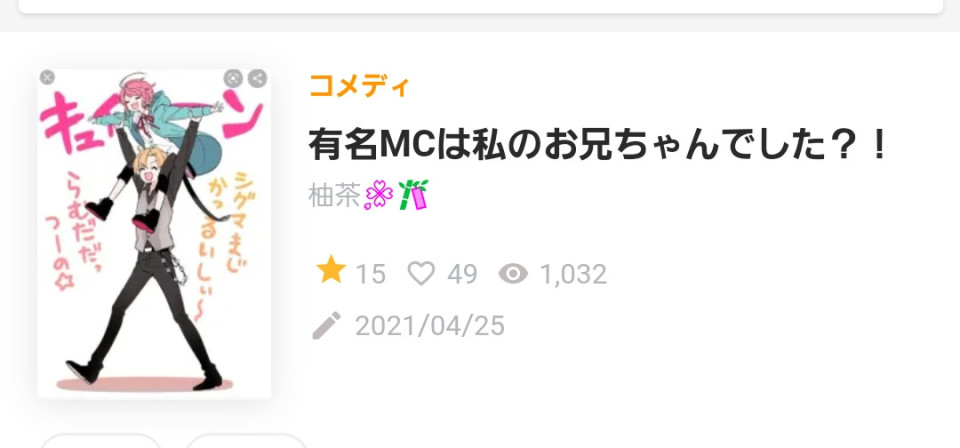This screenshot has width=960, height=448.
Task: Click the share icon on the cover image
Action: pos(257,78)
